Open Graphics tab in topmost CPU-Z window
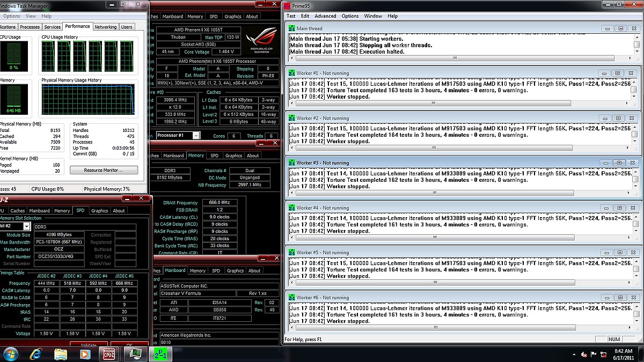This screenshot has height=362, width=644. pos(233,17)
